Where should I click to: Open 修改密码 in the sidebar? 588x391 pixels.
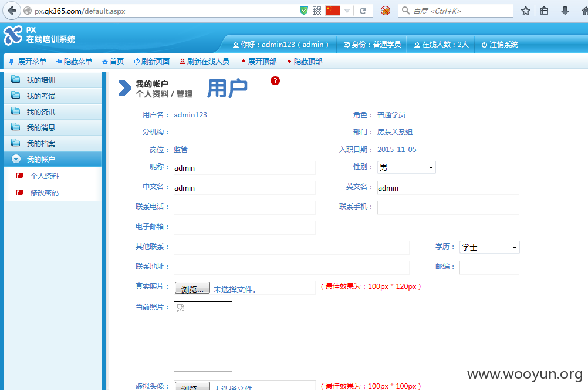click(45, 193)
